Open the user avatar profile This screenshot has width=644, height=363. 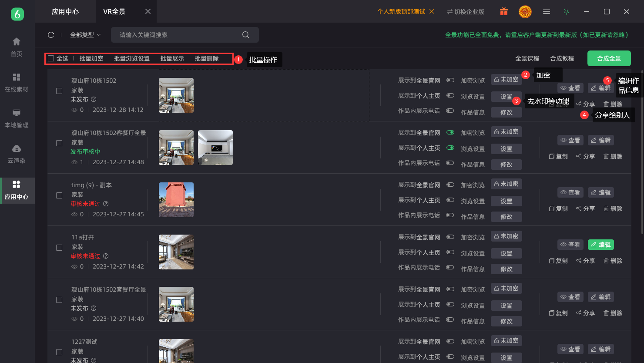click(x=525, y=12)
